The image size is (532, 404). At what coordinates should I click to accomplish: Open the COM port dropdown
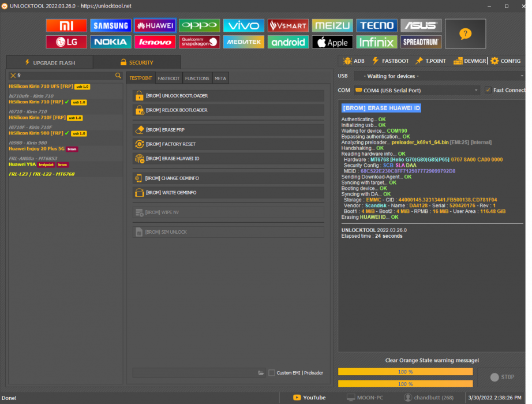point(417,90)
